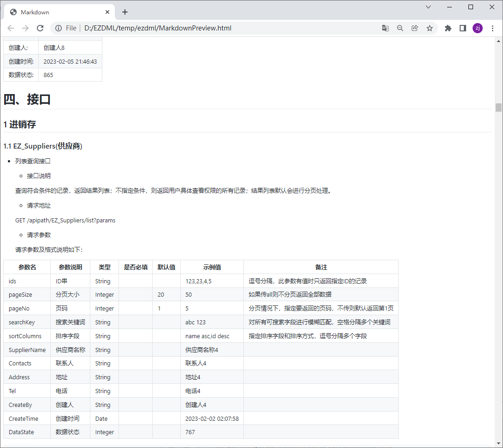This screenshot has height=448, width=503.
Task: Click the Tel parameter cell
Action: pyautogui.click(x=27, y=391)
